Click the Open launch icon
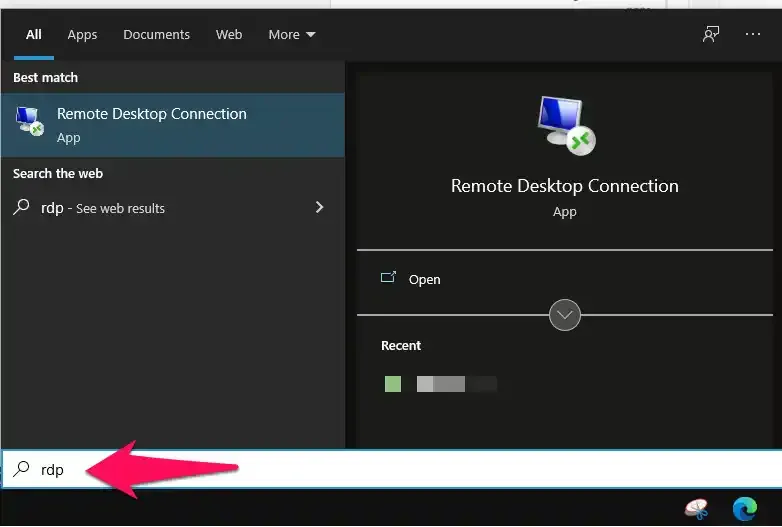 coord(389,277)
